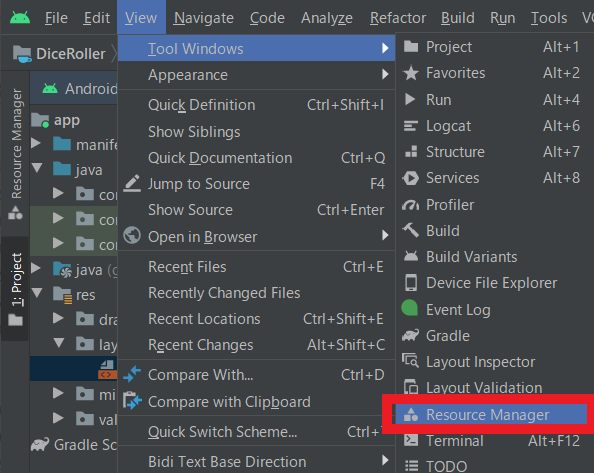Open the Build menu in menu bar
594x473 pixels.
tap(458, 18)
